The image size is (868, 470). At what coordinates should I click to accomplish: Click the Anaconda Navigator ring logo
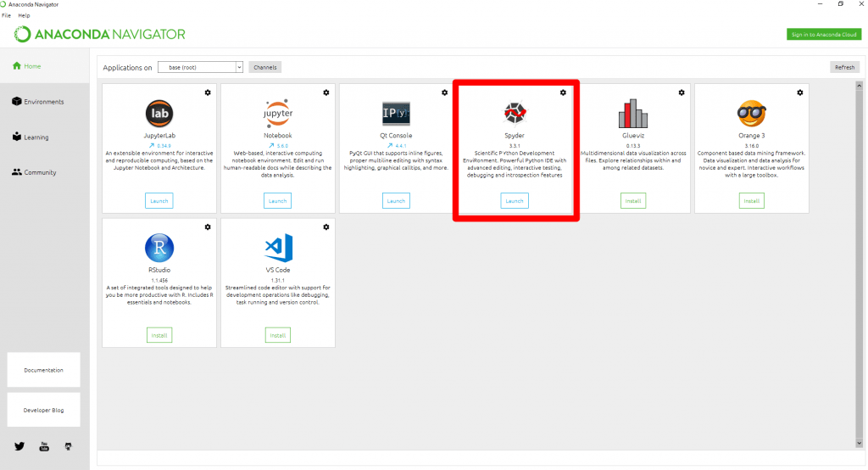coord(23,35)
